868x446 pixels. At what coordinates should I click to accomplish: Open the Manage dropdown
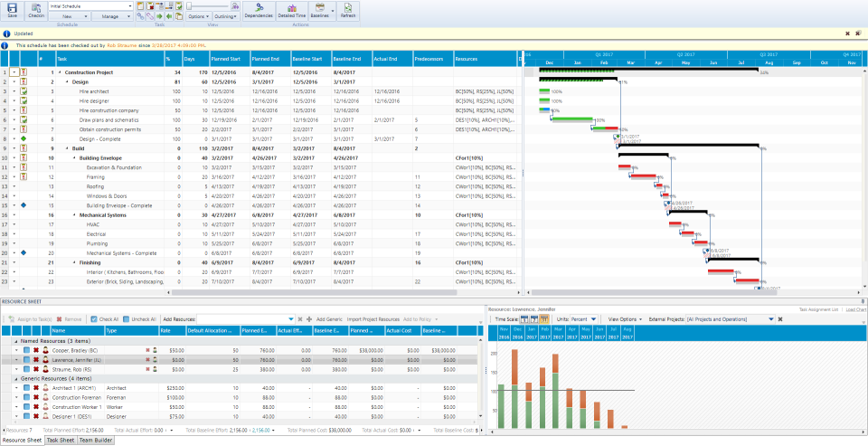(x=113, y=16)
